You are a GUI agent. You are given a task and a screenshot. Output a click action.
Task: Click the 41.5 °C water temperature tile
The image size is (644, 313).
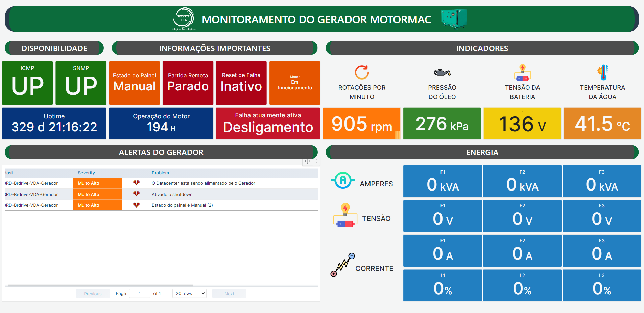coord(602,124)
